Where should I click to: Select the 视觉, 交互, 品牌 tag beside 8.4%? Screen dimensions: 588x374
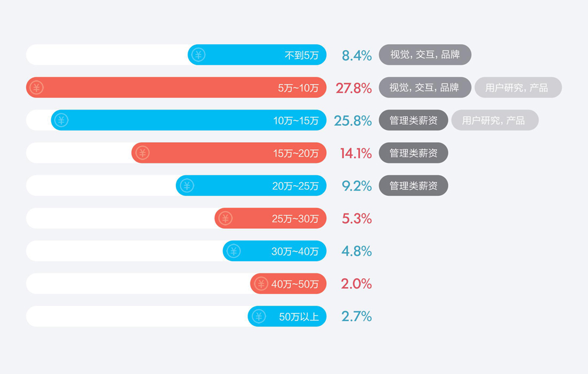[425, 55]
